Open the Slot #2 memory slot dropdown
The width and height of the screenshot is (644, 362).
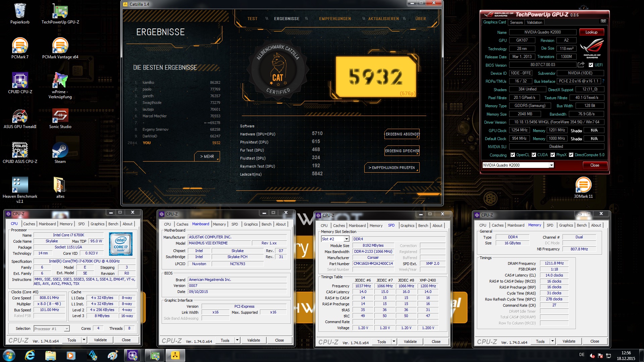335,239
